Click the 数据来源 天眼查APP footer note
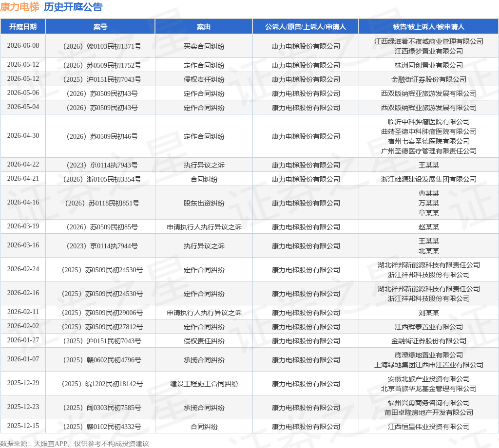499x448 pixels. pyautogui.click(x=74, y=444)
